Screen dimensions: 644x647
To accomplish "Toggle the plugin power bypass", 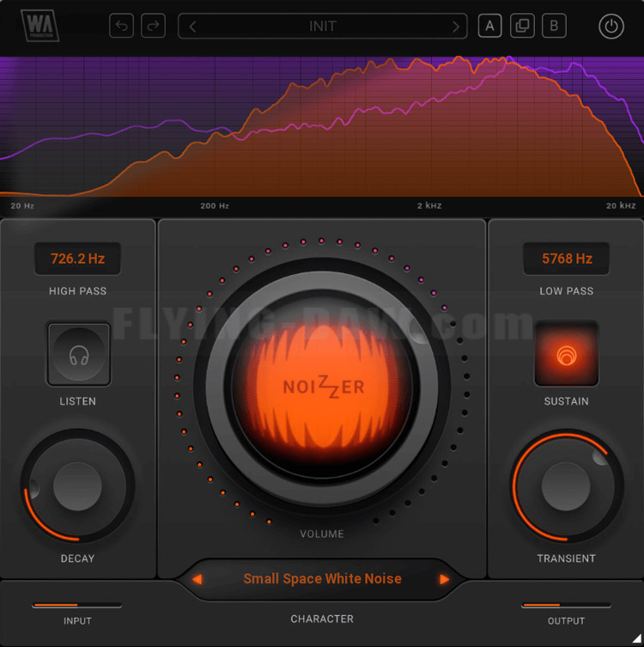I will click(x=611, y=27).
